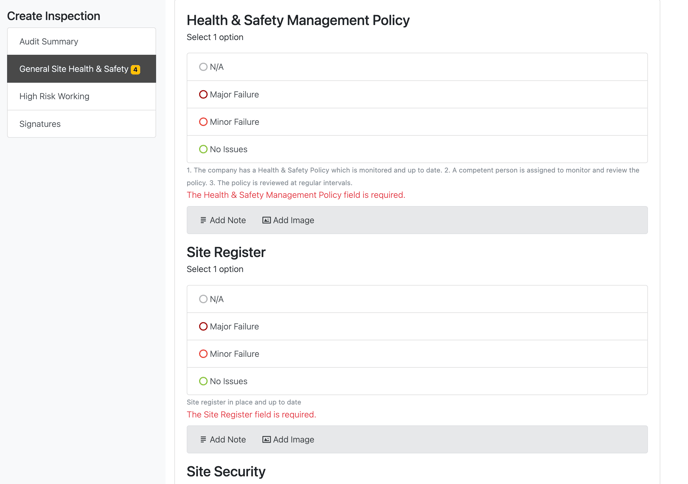This screenshot has height=484, width=688.
Task: Click the note icon under Site Register
Action: [x=203, y=439]
